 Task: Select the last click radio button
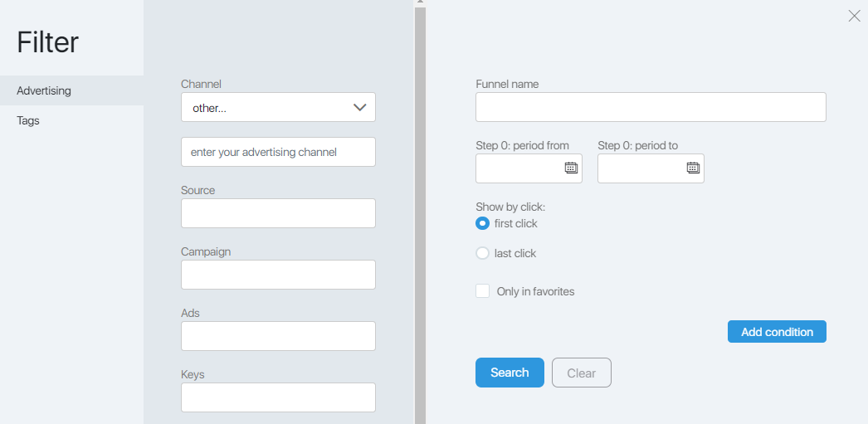click(x=482, y=253)
